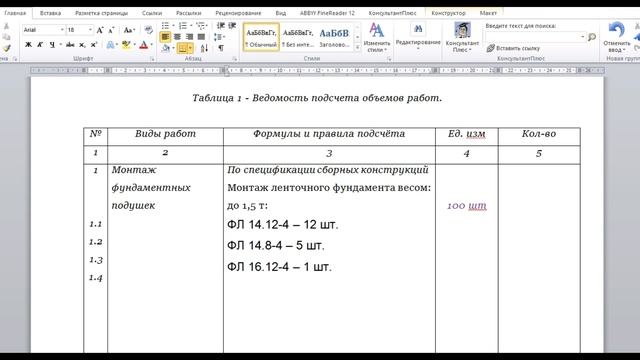
Task: Center the text alignment
Action: pyautogui.click(x=177, y=37)
